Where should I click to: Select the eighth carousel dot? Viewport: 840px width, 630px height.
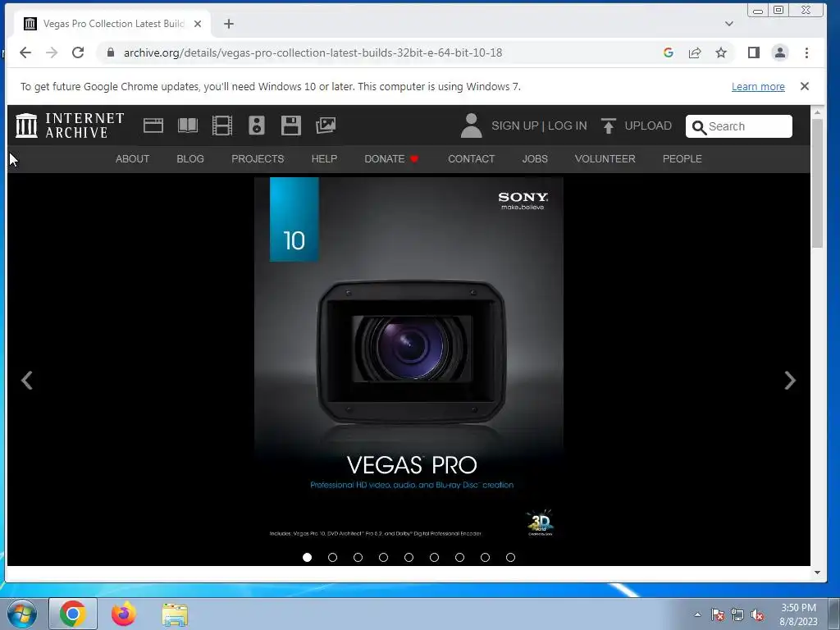point(486,557)
